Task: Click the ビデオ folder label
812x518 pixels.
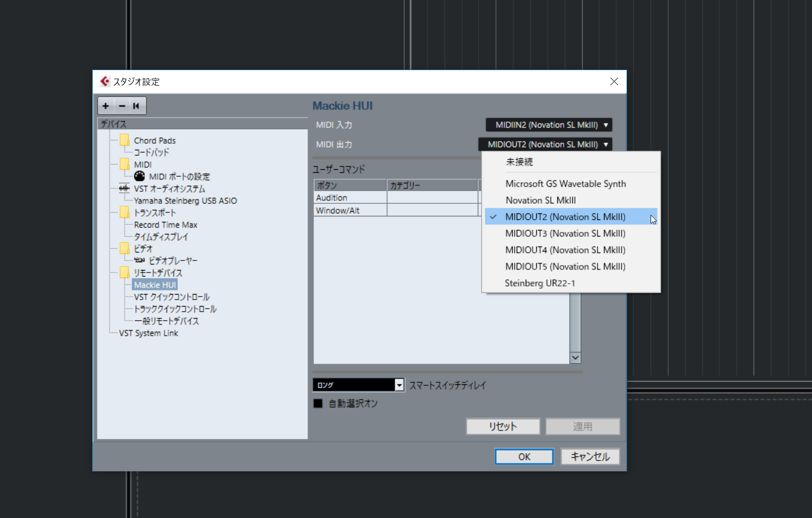Action: 143,248
